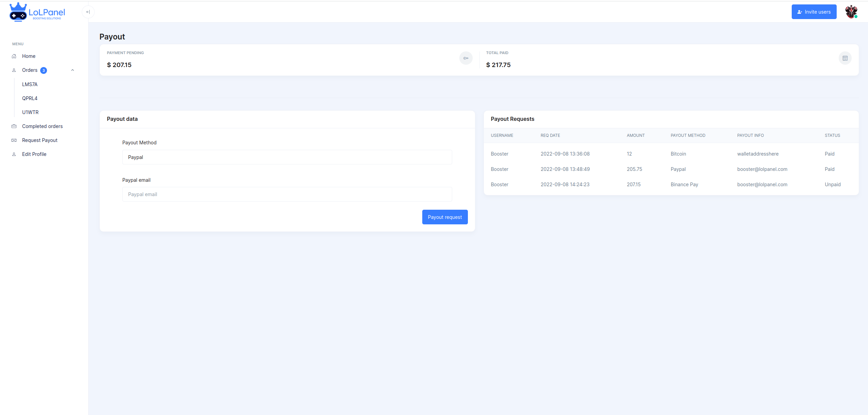Click the Home house icon

click(14, 56)
